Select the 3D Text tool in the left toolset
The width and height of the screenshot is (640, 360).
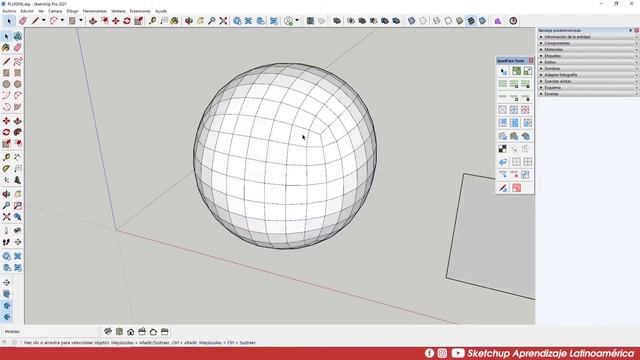pos(18,180)
